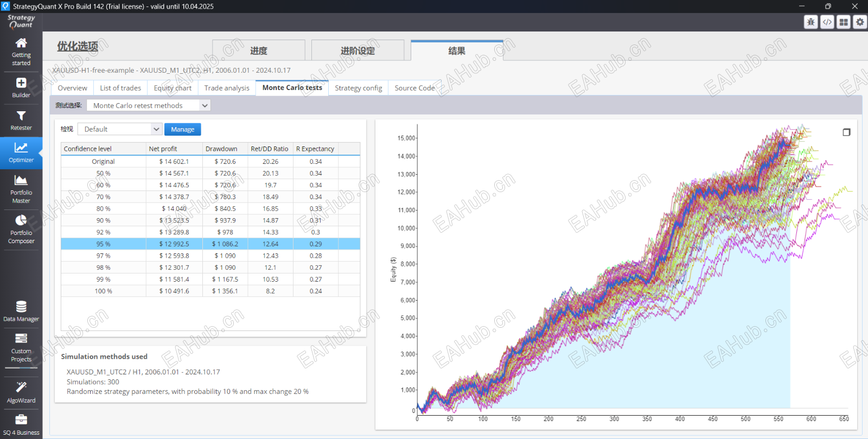The height and width of the screenshot is (439, 868).
Task: Open the List of trades tab
Action: point(120,88)
